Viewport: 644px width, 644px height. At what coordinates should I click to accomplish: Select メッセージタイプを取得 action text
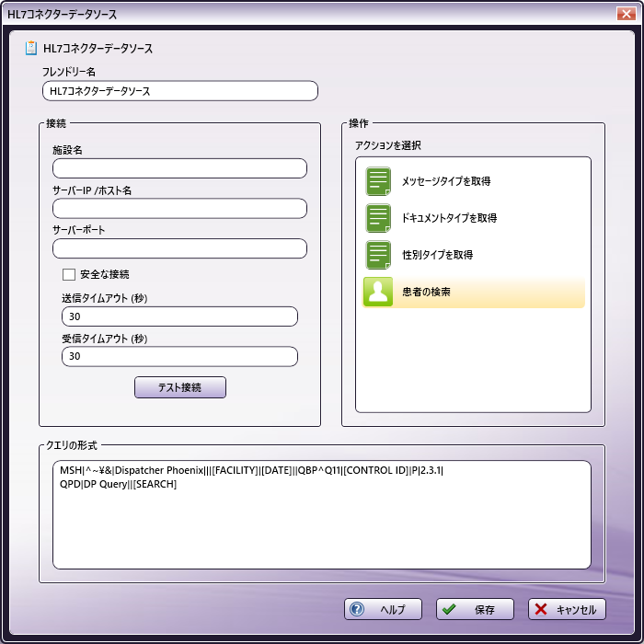[445, 181]
